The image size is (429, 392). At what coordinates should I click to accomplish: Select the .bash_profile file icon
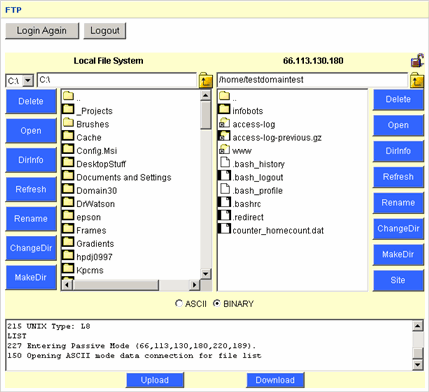pyautogui.click(x=225, y=189)
